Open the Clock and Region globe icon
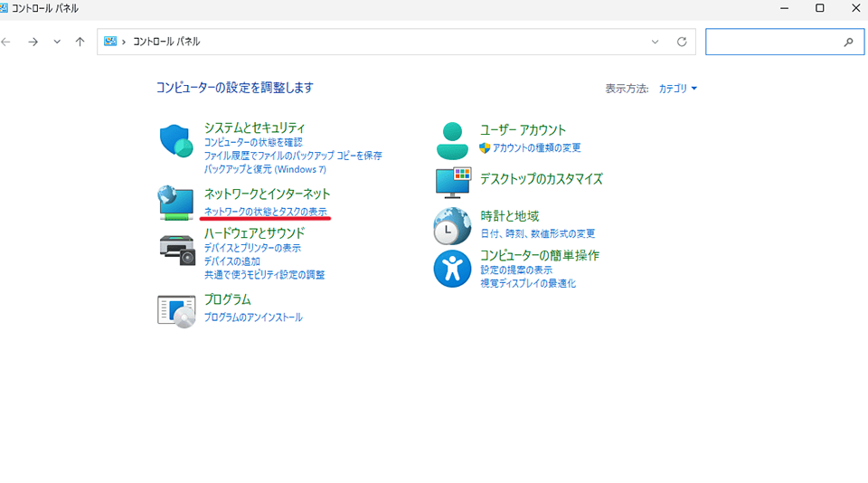Screen dimensions: 868x483 coord(452,226)
